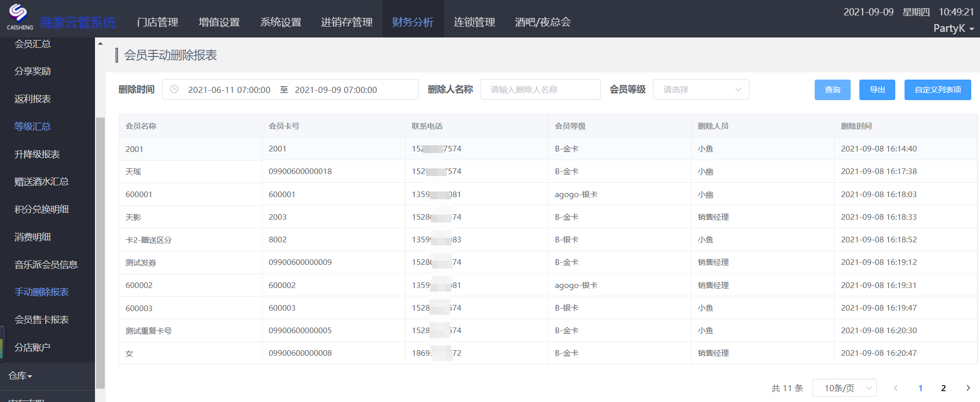Viewport: 980px width, 402px height.
Task: Click the 联系电话 column header
Action: tap(427, 126)
